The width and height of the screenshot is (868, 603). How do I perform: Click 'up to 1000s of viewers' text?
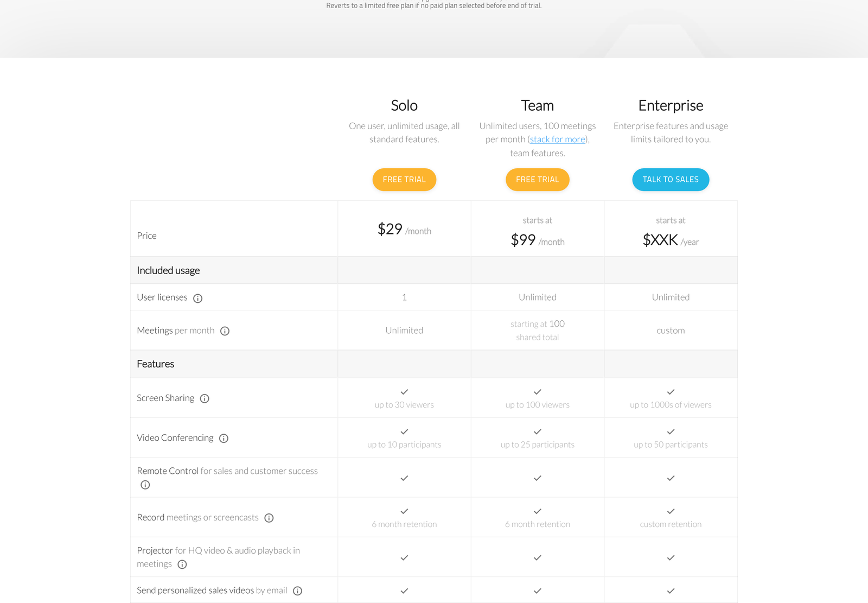(x=671, y=405)
